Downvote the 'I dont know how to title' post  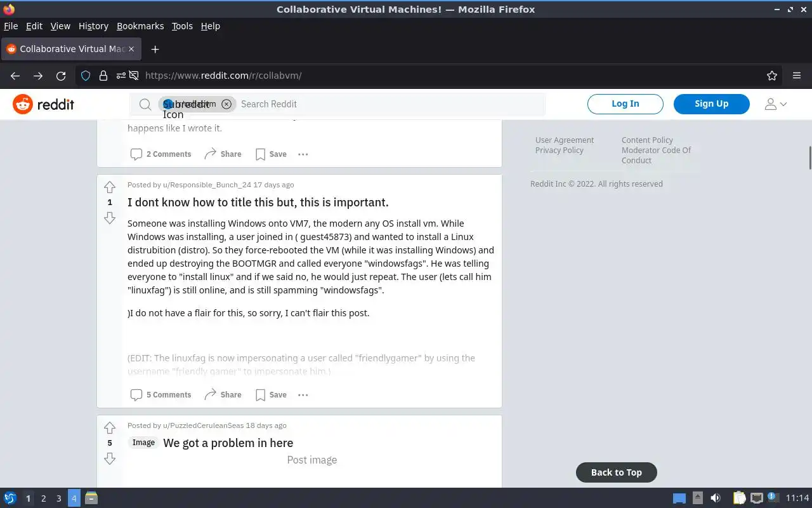click(x=110, y=218)
